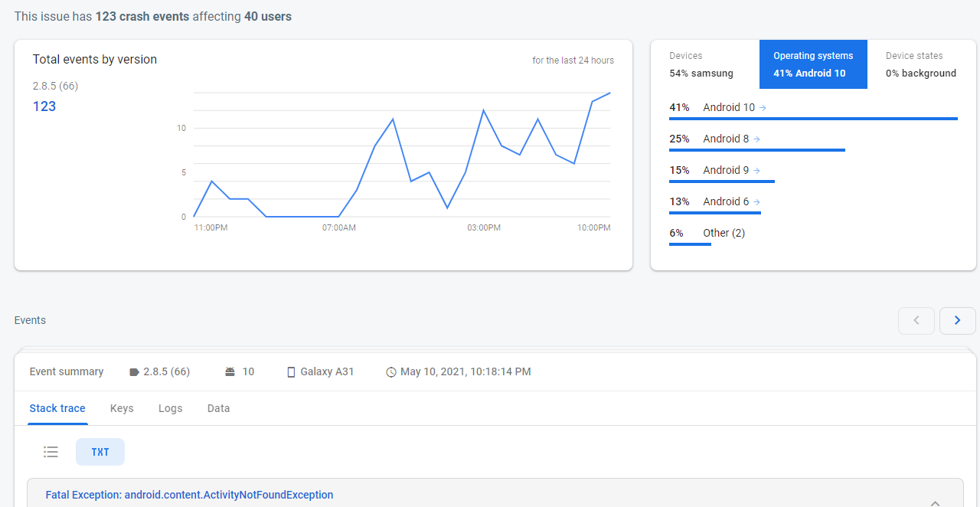
Task: View the Data tab
Action: [x=218, y=408]
